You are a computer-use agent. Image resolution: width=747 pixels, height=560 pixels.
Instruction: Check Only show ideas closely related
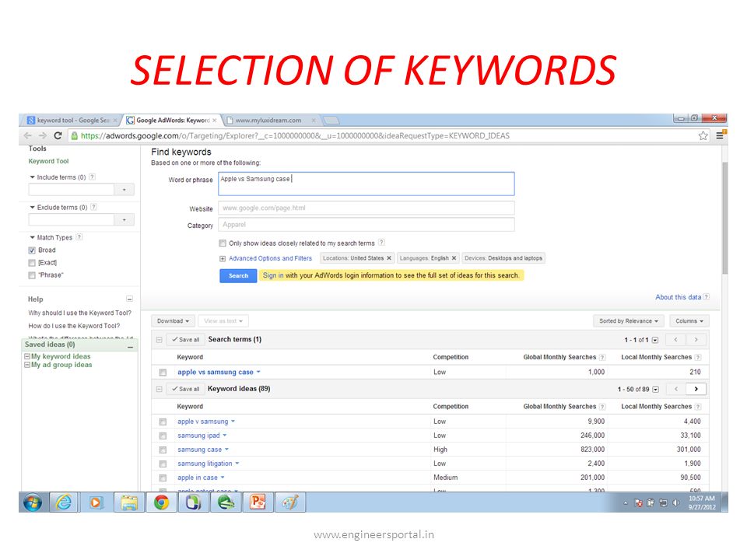click(223, 243)
